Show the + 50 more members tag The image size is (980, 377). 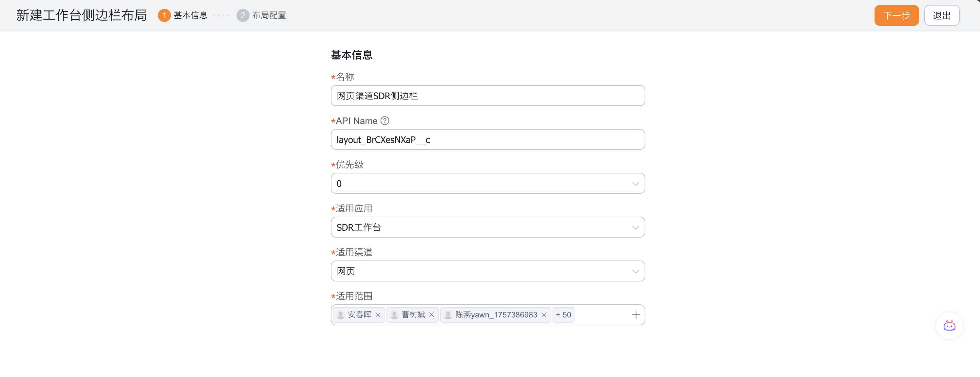click(x=563, y=315)
